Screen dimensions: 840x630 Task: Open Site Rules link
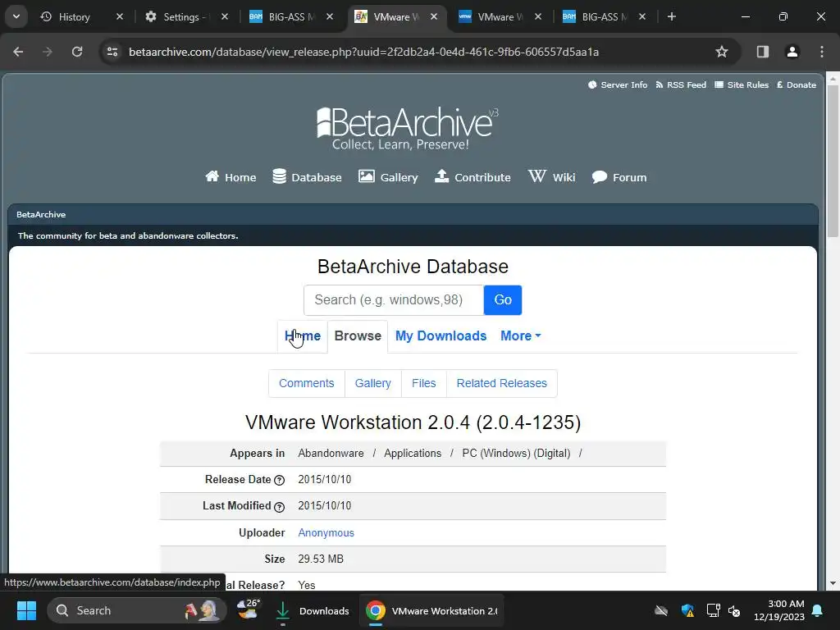[x=742, y=85]
